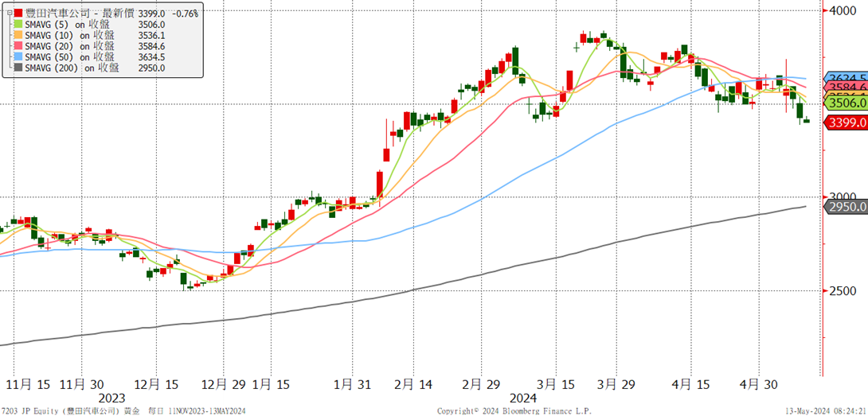This screenshot has width=868, height=416.
Task: Click the 4月 15 date axis label
Action: (x=692, y=383)
